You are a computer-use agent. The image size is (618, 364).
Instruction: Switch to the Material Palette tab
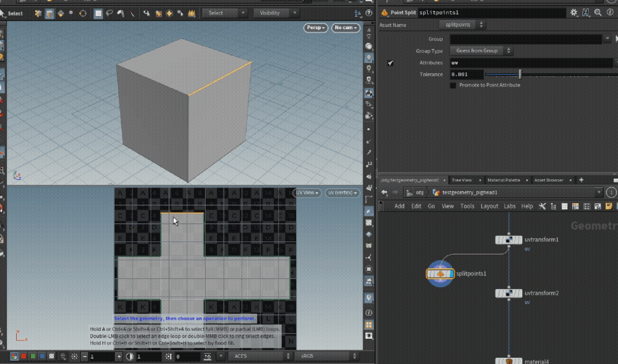coord(503,180)
